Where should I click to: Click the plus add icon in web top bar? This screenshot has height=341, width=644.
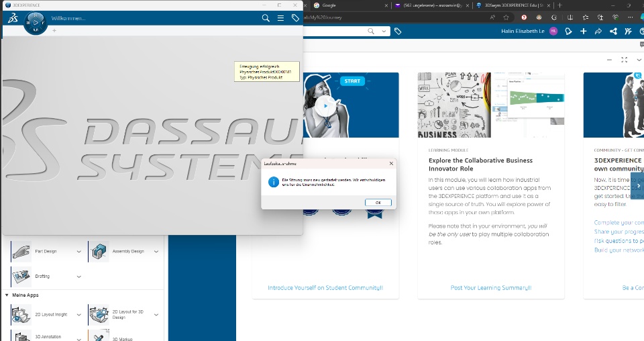[x=583, y=32]
